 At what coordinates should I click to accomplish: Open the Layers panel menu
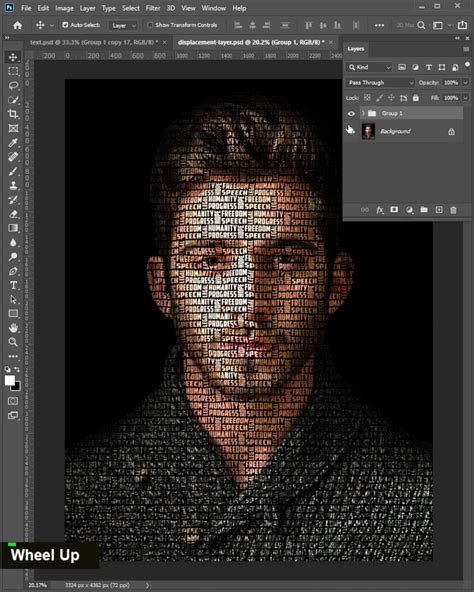tap(466, 49)
